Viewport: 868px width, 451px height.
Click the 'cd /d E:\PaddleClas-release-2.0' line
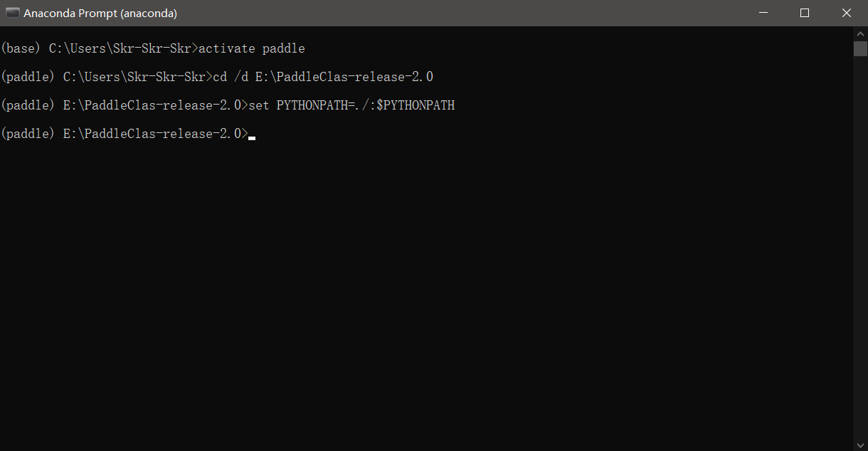click(324, 76)
